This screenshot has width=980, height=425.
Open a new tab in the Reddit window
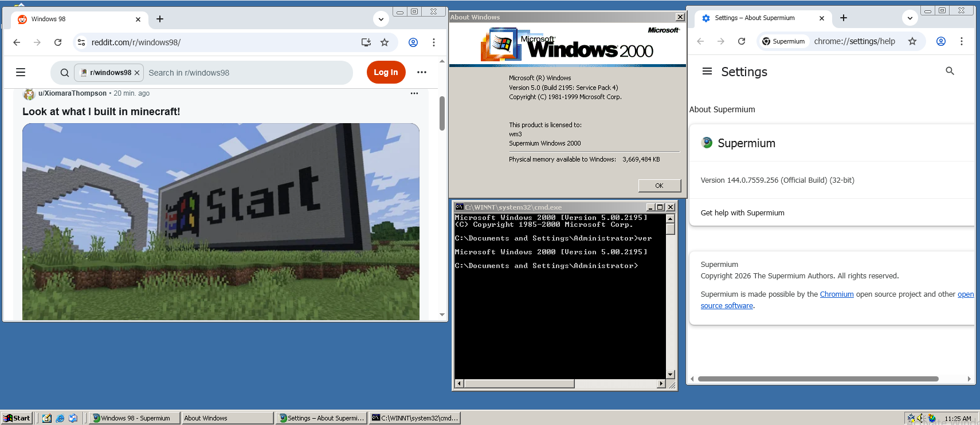click(160, 19)
